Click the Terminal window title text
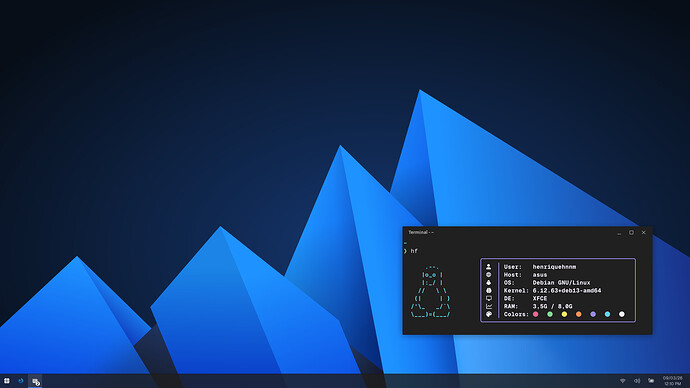 point(421,232)
